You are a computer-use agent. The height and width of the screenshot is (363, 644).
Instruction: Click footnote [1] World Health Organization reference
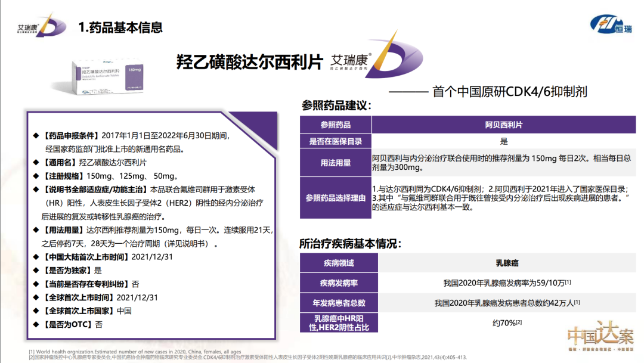[x=135, y=352]
